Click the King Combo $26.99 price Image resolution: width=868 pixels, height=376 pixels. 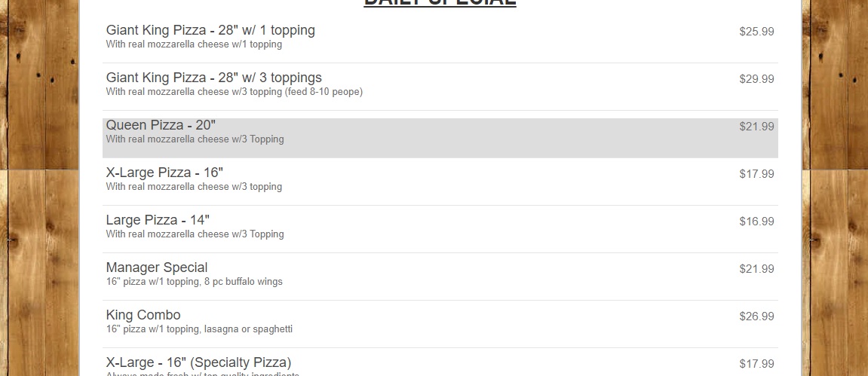tap(756, 316)
